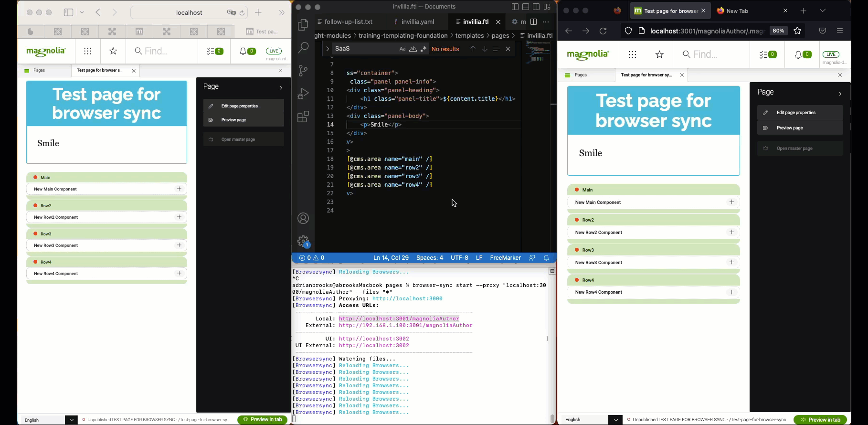
Task: Open new tab in Safari
Action: click(x=258, y=12)
